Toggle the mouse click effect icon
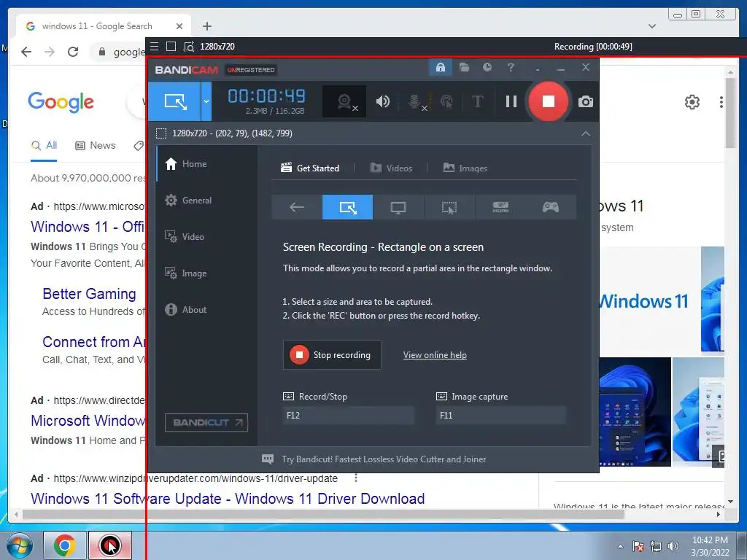Screen dimensions: 747x560 (446, 101)
